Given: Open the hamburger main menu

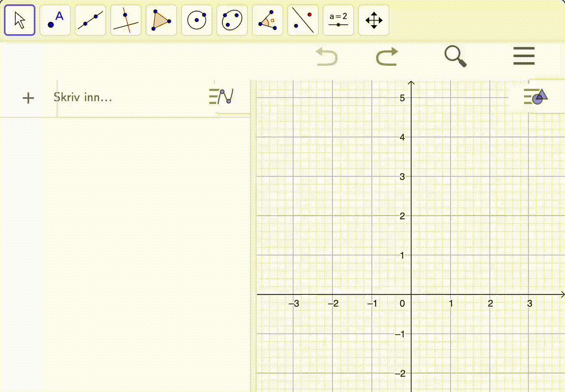Looking at the screenshot, I should [x=524, y=56].
